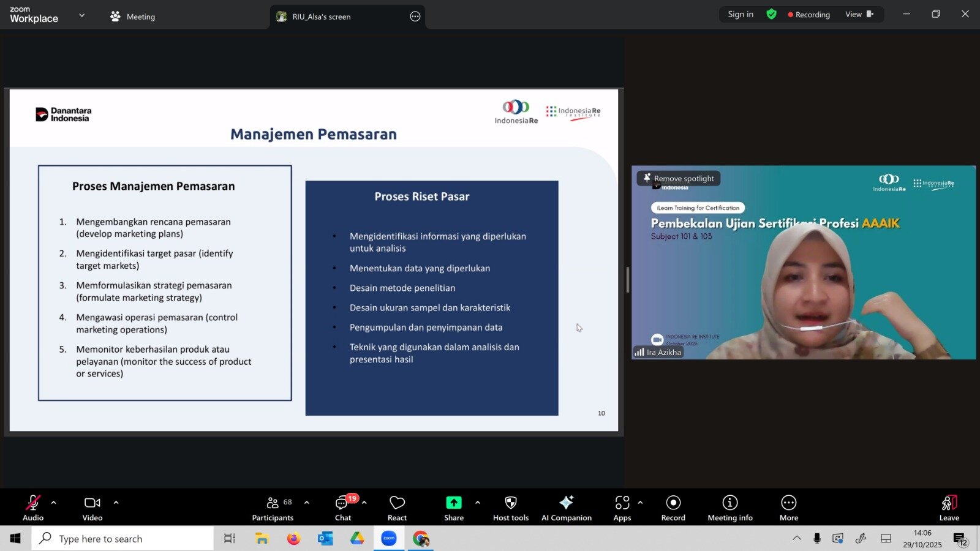Switch to the Meeting tab

(133, 17)
